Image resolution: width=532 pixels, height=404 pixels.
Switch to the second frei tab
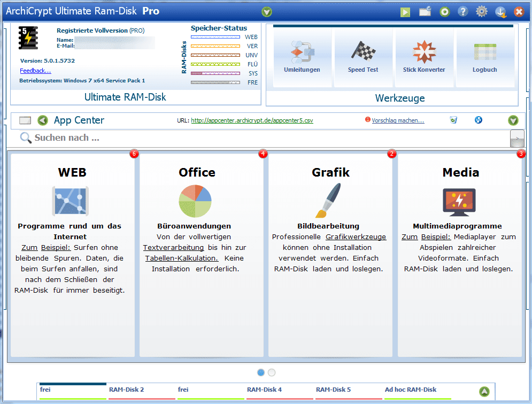click(211, 391)
